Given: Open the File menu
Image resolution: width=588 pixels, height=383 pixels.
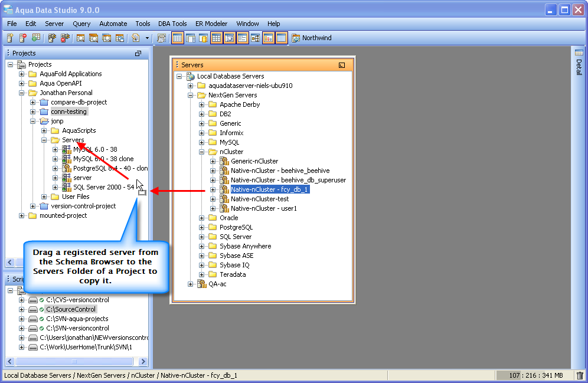Looking at the screenshot, I should pos(12,24).
